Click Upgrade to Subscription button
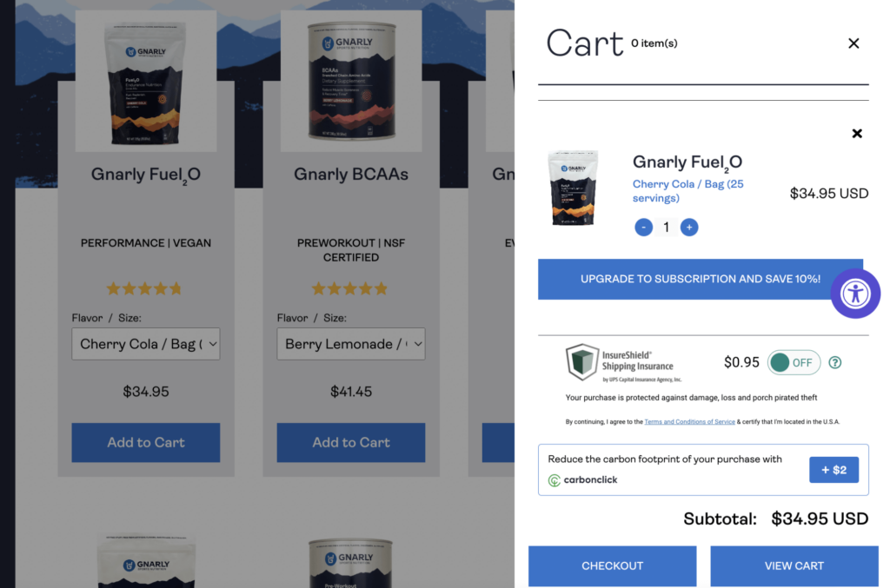The image size is (890, 588). click(701, 280)
